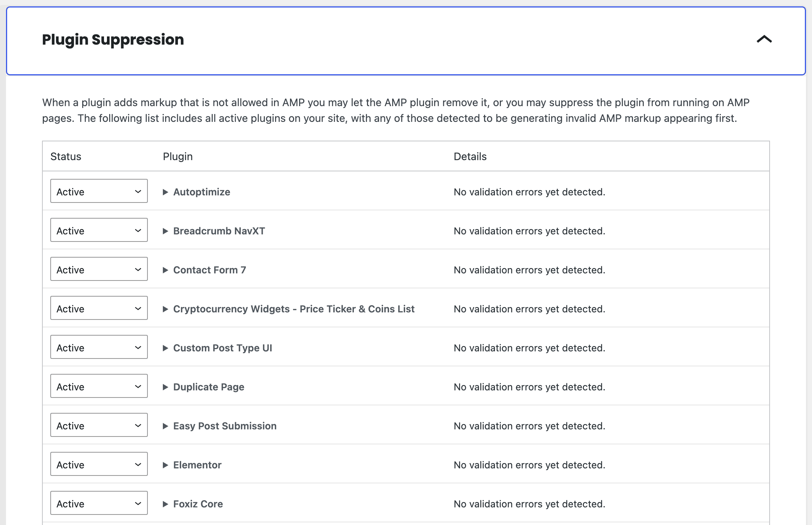Open the status dropdown for Breadcrumb NavXT
Image resolution: width=812 pixels, height=525 pixels.
(99, 230)
